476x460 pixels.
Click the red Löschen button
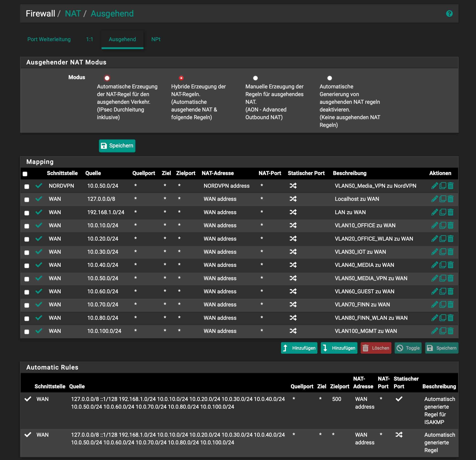pos(376,348)
